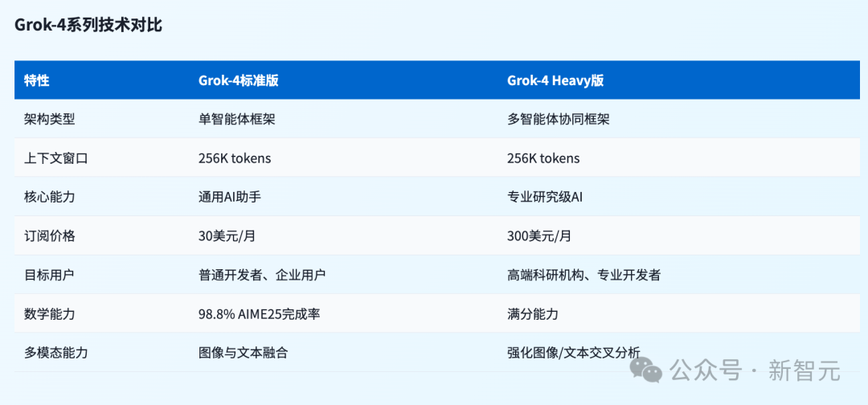Click the '普通开发者、企业用户' cell
868x405 pixels.
[261, 275]
